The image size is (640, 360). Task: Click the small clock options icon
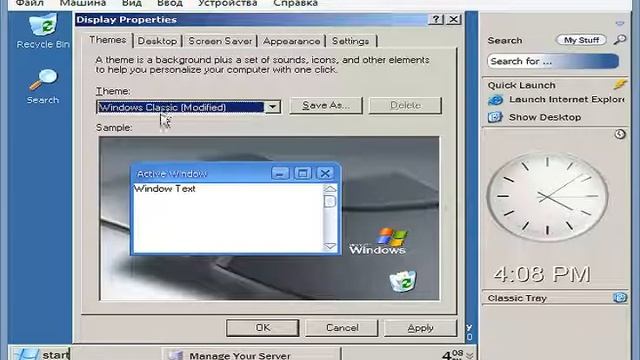pyautogui.click(x=620, y=134)
